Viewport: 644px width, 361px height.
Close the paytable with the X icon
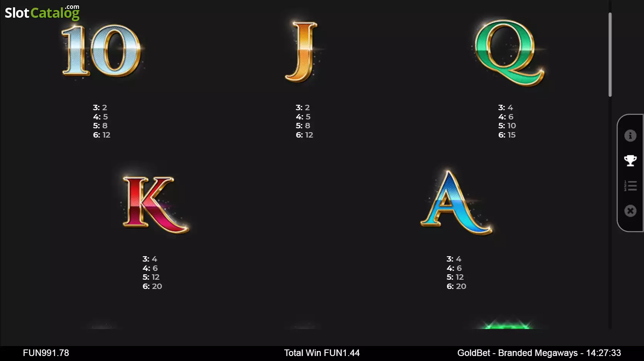point(630,211)
